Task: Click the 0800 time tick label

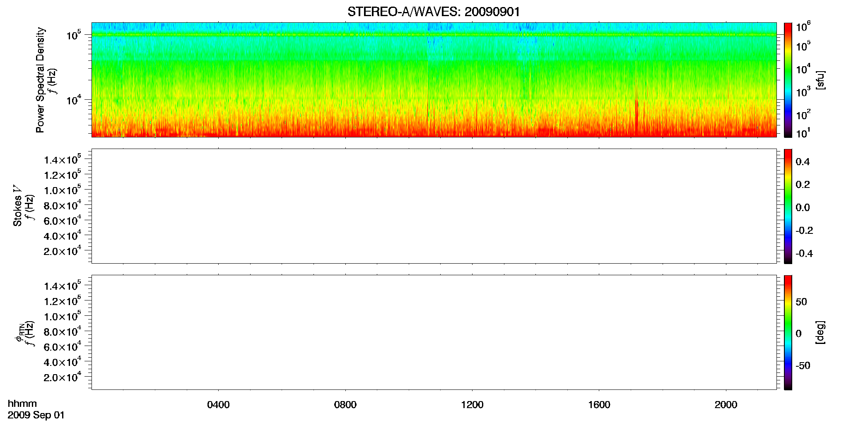Action: (345, 405)
